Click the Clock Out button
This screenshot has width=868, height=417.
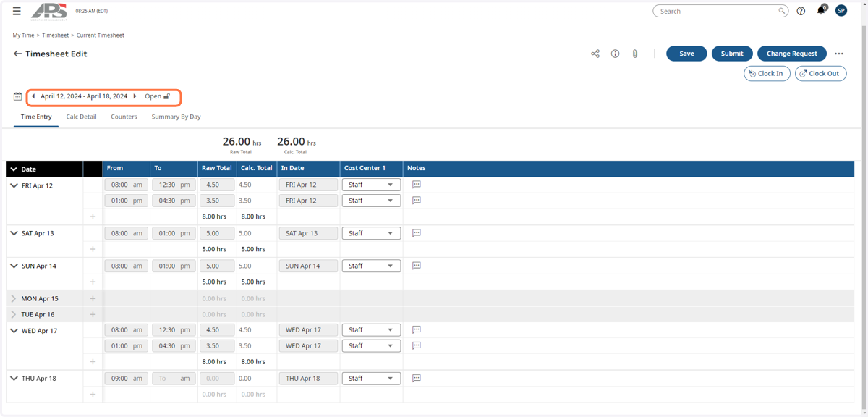[x=820, y=73]
